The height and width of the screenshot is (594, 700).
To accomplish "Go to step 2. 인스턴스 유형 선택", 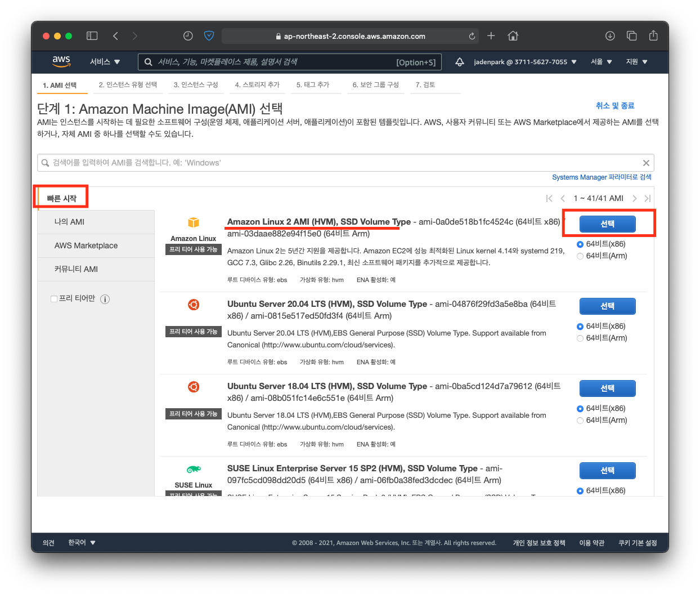I will [x=128, y=85].
